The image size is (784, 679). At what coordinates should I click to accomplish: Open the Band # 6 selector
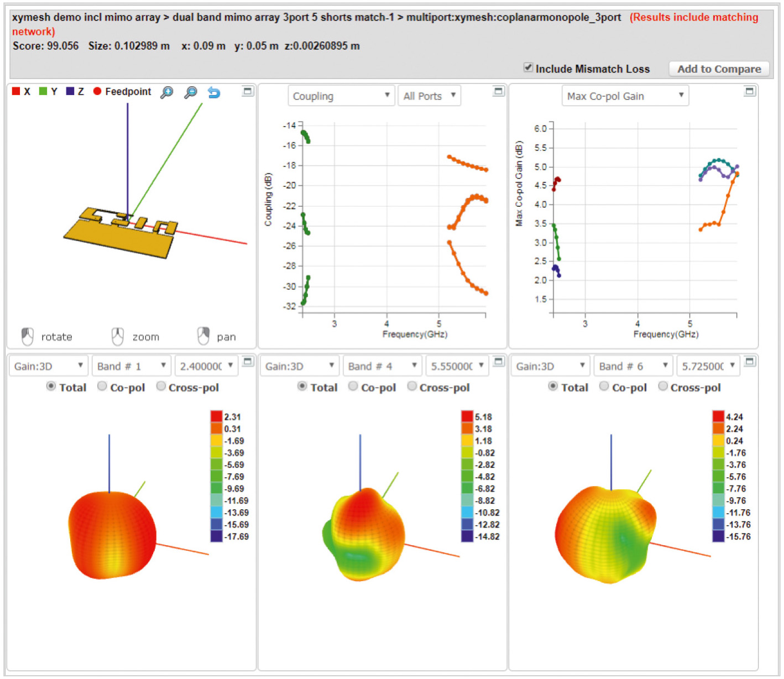click(633, 366)
